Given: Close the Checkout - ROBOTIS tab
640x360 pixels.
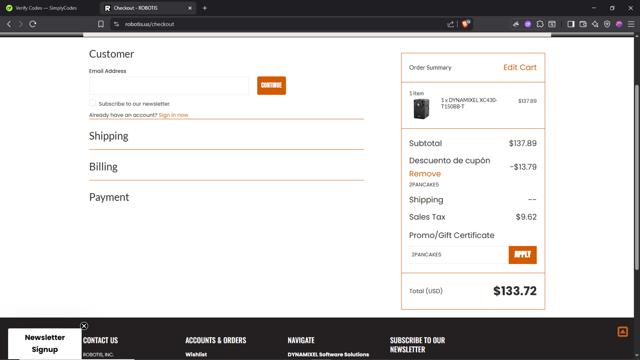Looking at the screenshot, I should (190, 8).
